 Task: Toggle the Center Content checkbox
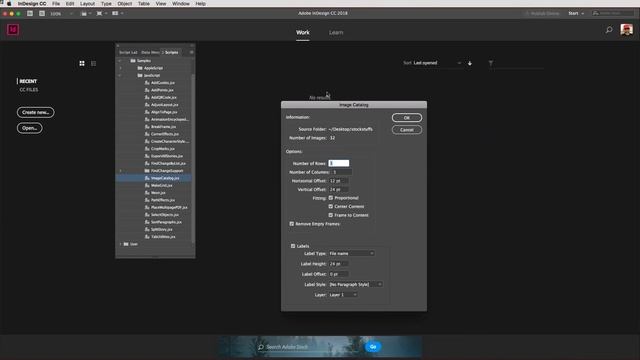point(331,207)
